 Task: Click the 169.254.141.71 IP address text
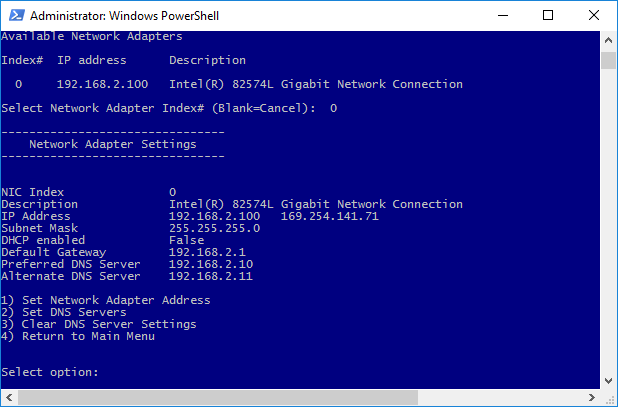point(329,216)
